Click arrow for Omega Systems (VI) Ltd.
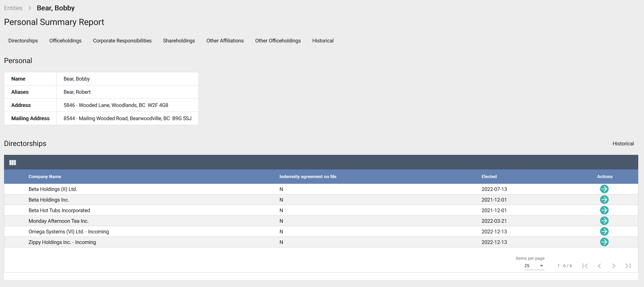The width and height of the screenshot is (644, 287). [x=604, y=231]
